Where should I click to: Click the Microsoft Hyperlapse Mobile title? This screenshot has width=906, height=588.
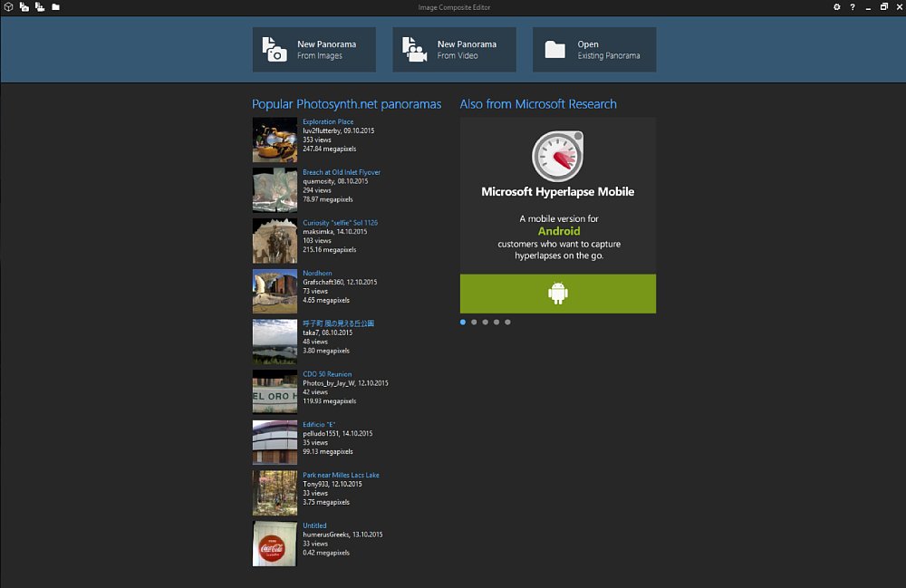pyautogui.click(x=557, y=192)
